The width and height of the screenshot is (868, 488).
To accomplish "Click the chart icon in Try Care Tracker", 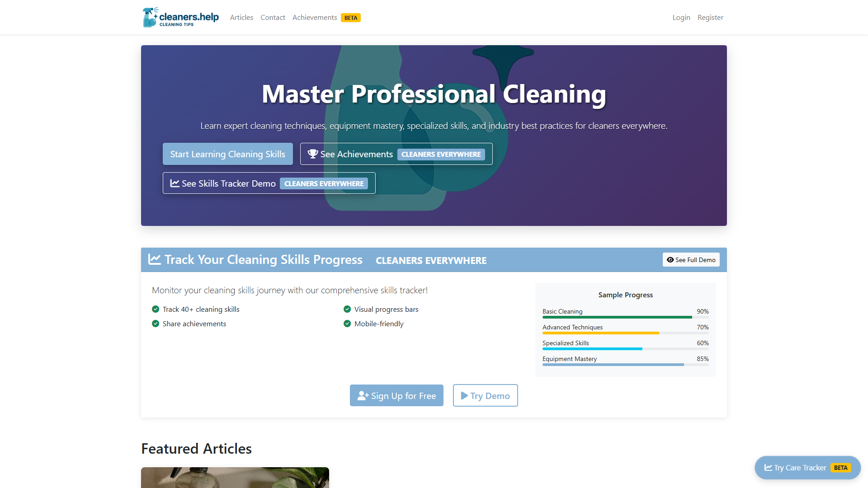I will (x=768, y=468).
